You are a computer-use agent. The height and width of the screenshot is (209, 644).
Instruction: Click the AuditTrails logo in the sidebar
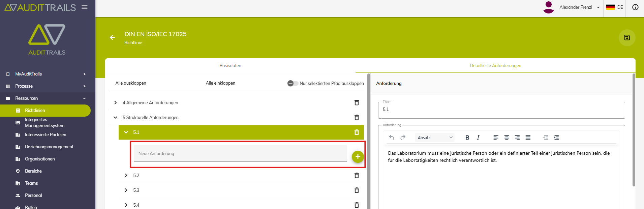coord(47,39)
